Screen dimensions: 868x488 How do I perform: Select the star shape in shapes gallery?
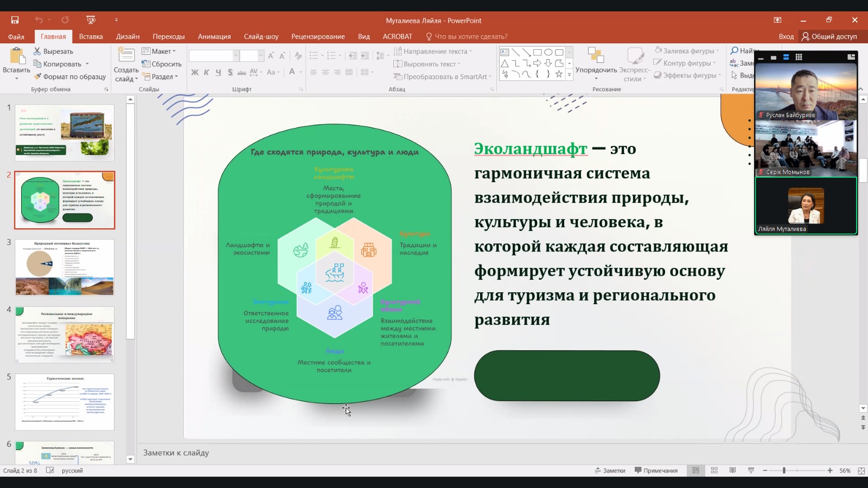click(559, 74)
